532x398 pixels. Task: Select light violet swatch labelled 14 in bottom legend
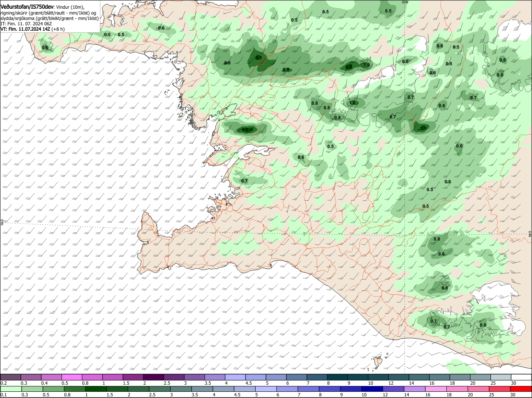click(414, 388)
